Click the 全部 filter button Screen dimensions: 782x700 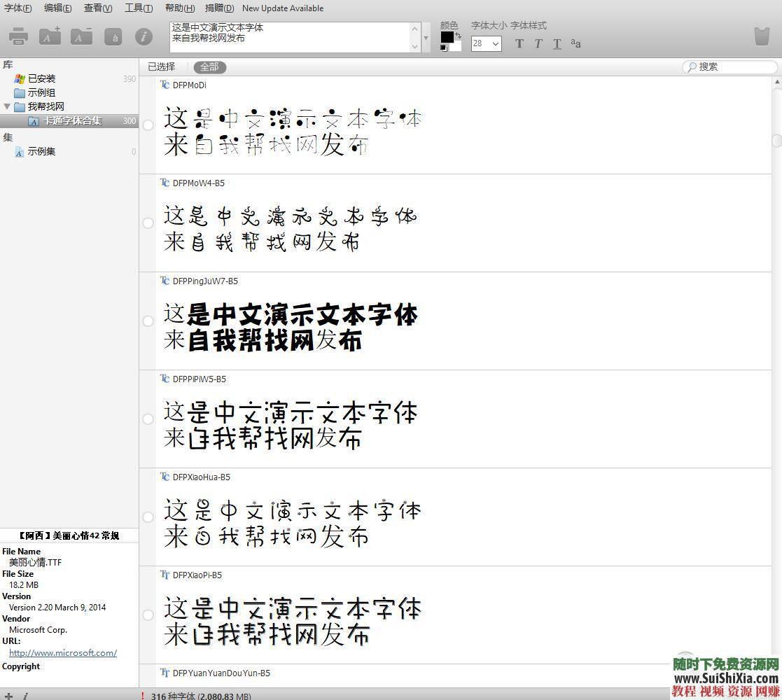[209, 67]
